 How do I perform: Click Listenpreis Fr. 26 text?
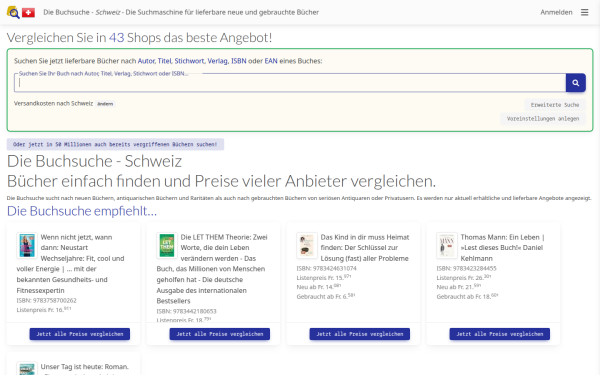coord(464,278)
